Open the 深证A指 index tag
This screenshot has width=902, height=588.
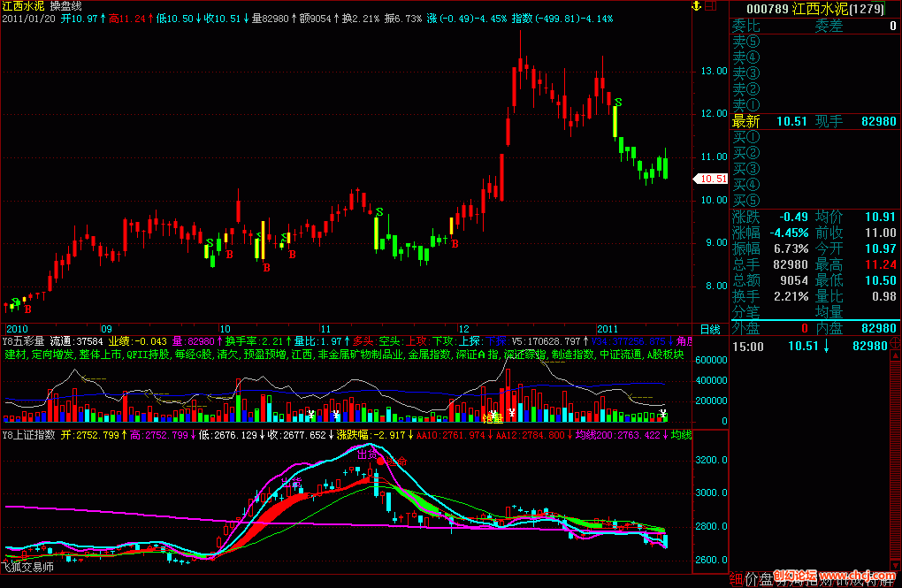coord(477,355)
